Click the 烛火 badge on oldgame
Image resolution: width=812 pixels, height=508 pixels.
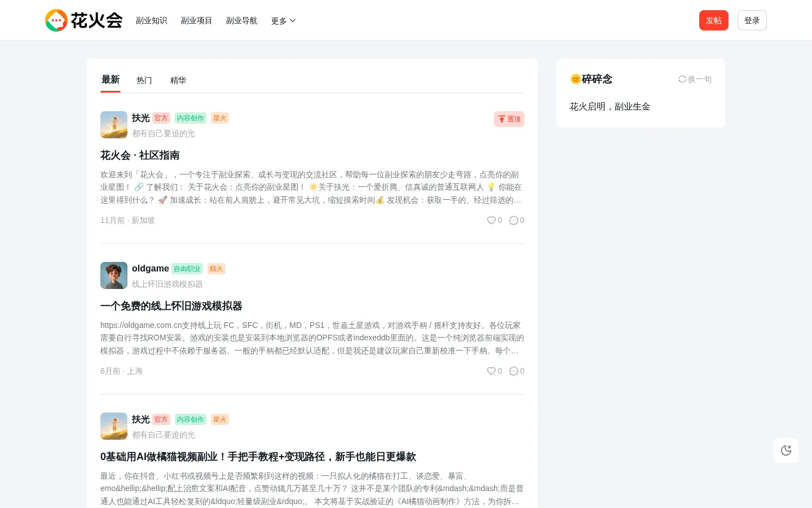point(217,269)
